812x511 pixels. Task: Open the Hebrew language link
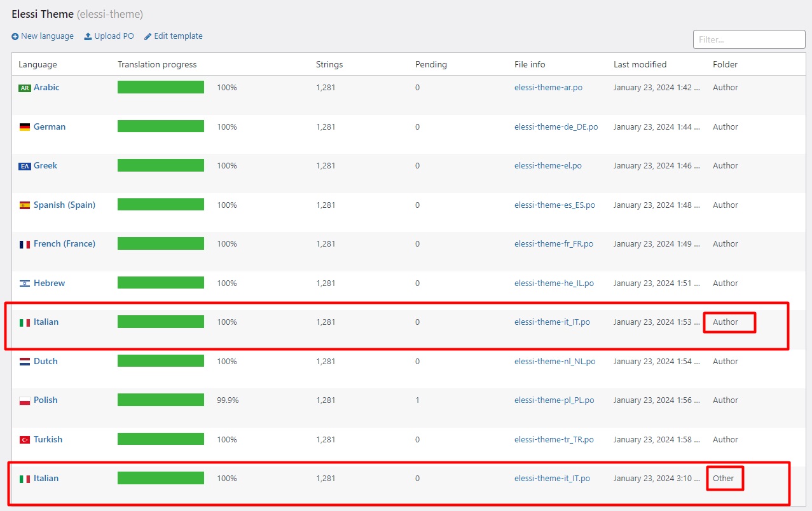coord(49,283)
